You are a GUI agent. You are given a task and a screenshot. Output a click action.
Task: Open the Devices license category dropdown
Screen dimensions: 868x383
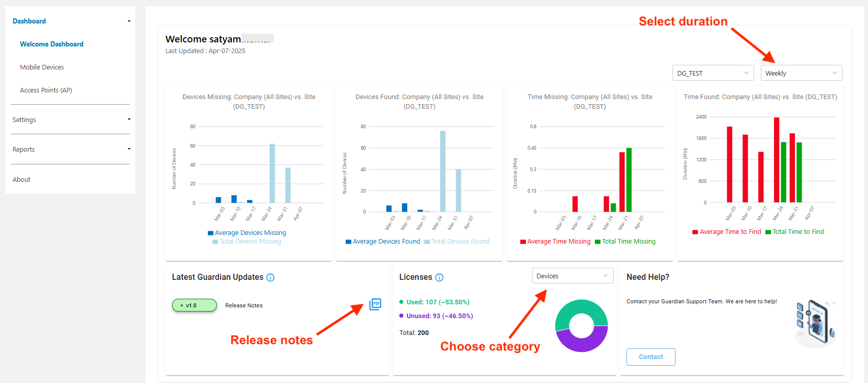572,276
